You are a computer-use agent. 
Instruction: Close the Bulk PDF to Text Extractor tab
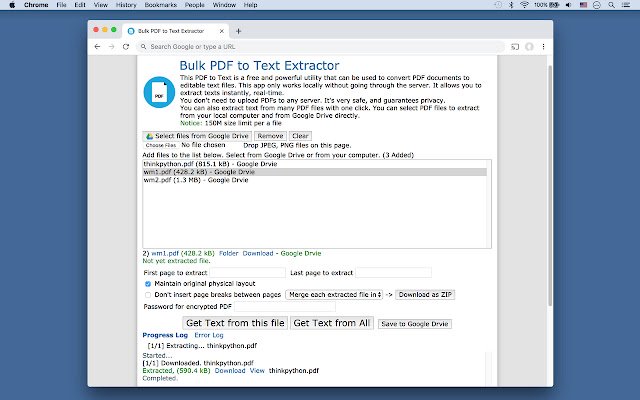click(x=222, y=31)
